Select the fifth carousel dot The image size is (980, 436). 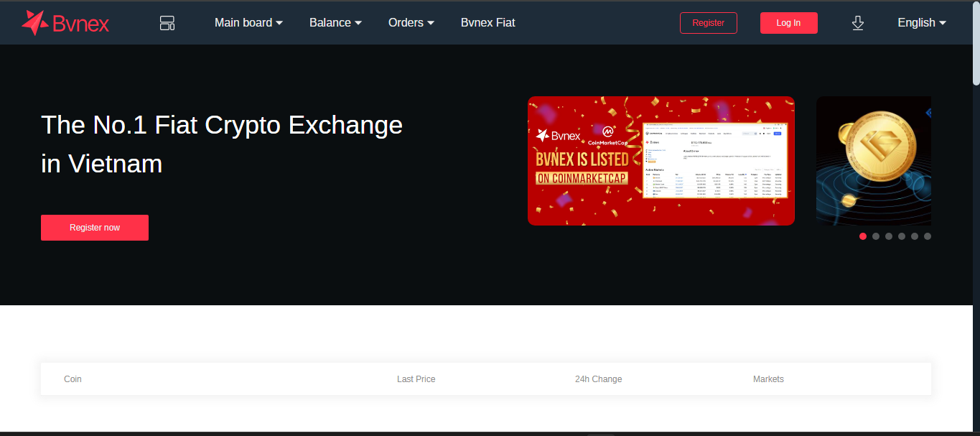point(915,236)
